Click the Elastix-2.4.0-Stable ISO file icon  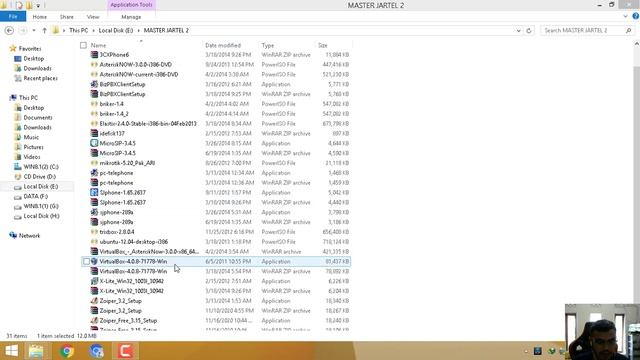[94, 124]
